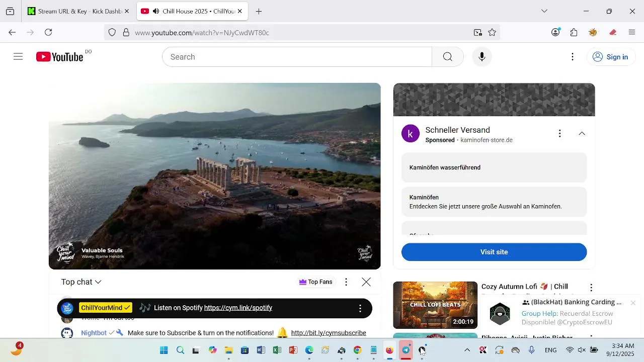The image size is (644, 362).
Task: Click the Chill House video player
Action: click(215, 176)
